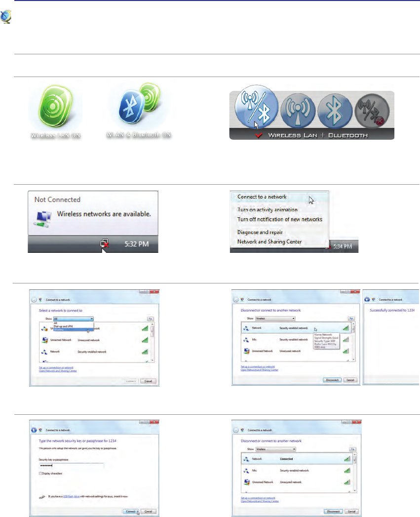Viewport: 420px width, 517px height.
Task: Click Cancel in window showing Network Connected
Action: (x=352, y=512)
